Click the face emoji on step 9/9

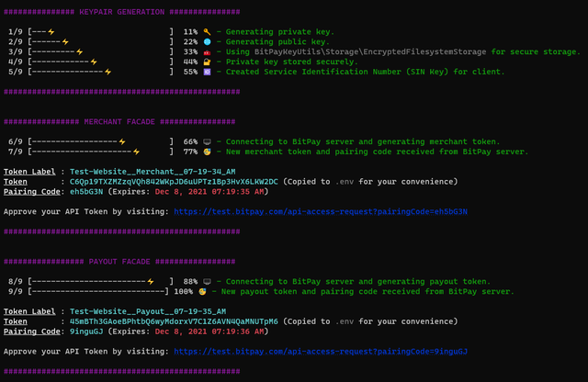pos(202,291)
